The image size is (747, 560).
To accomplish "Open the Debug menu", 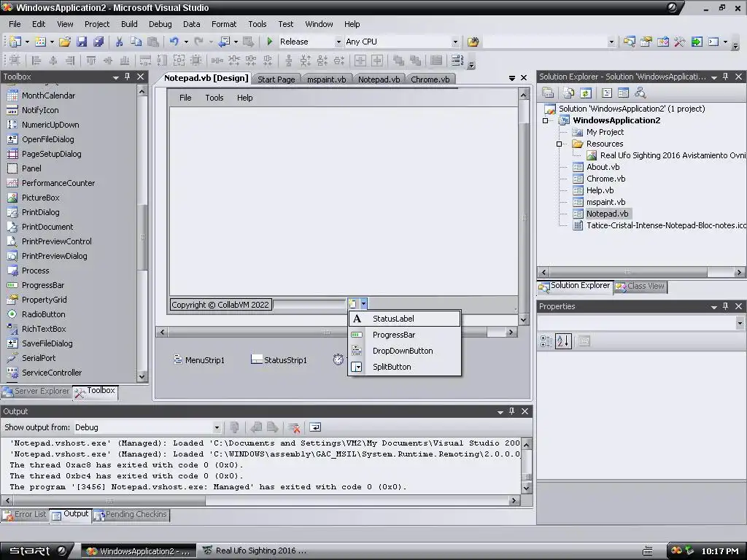I will [160, 24].
